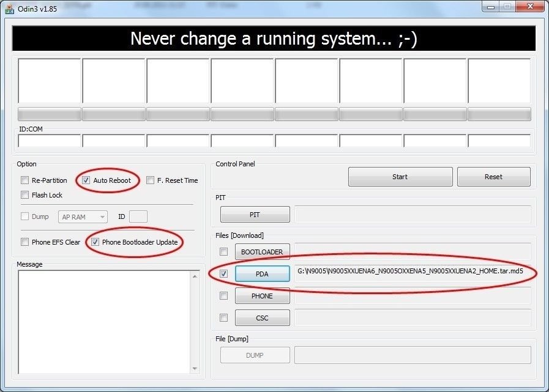Click the File Dump path field
The width and height of the screenshot is (549, 392).
pos(413,355)
